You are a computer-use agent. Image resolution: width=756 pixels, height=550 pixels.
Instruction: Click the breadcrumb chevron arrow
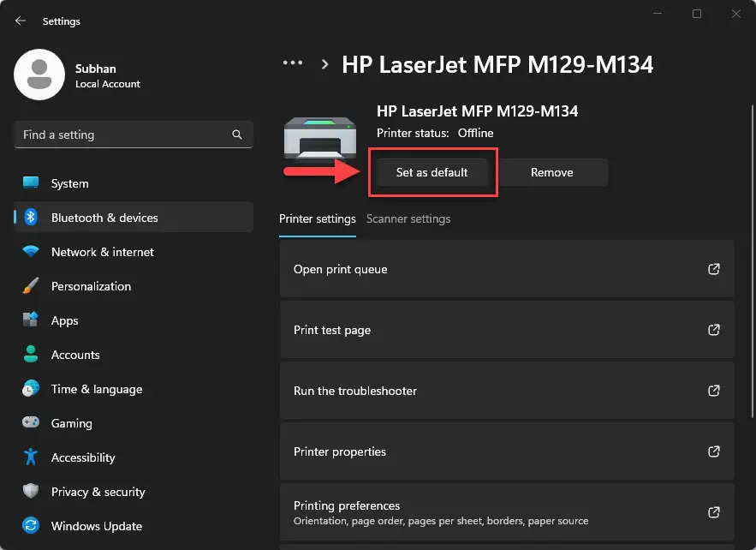[x=325, y=64]
